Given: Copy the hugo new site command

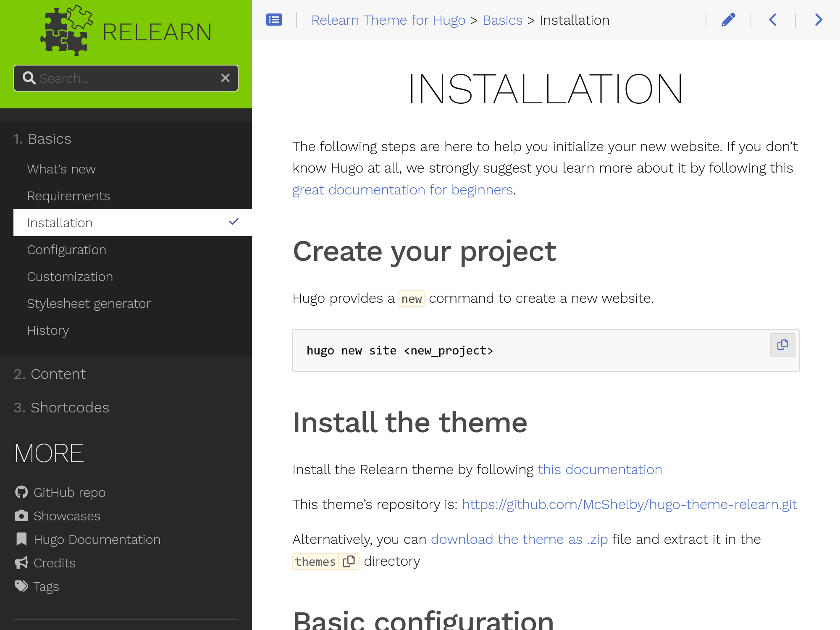Looking at the screenshot, I should point(782,344).
